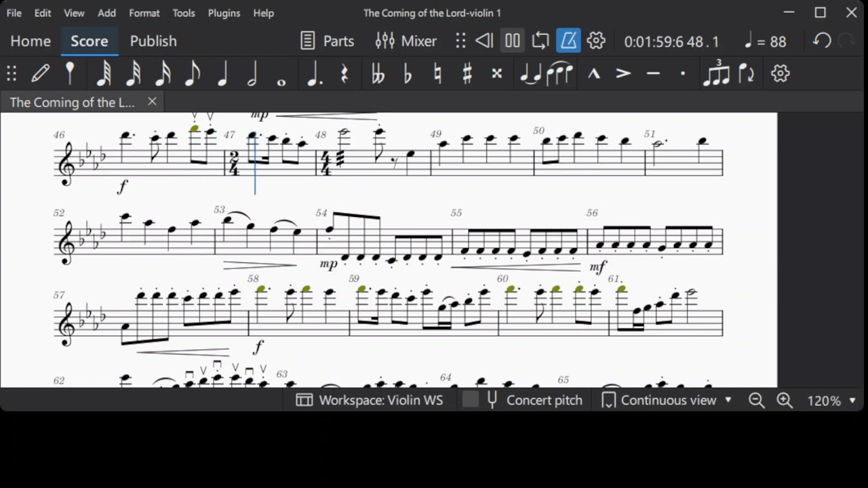The width and height of the screenshot is (868, 488).
Task: Click the measure 54 mp dynamic
Action: [x=328, y=264]
